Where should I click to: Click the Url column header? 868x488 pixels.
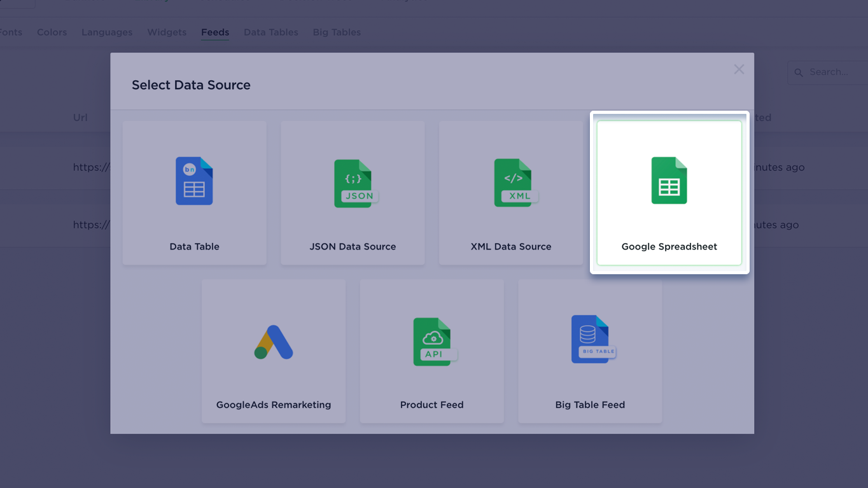pos(80,118)
